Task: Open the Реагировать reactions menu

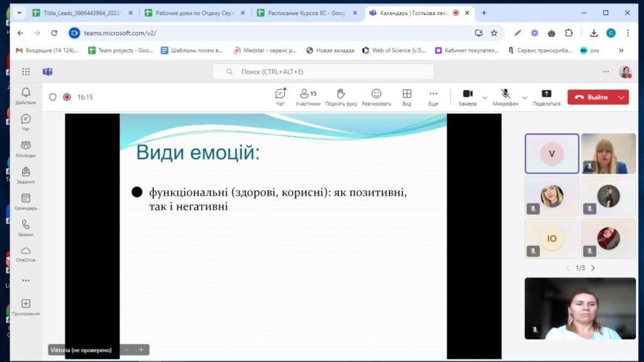Action: point(376,96)
